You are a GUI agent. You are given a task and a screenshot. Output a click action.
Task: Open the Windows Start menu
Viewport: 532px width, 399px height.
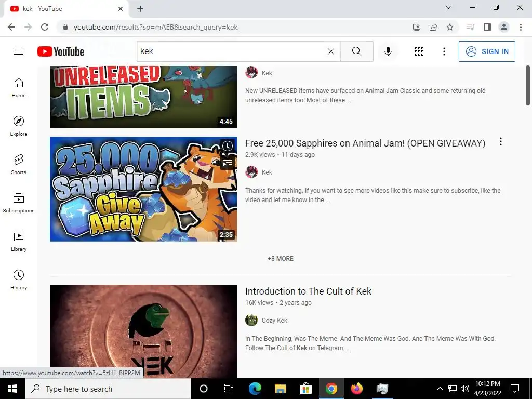[x=12, y=389]
